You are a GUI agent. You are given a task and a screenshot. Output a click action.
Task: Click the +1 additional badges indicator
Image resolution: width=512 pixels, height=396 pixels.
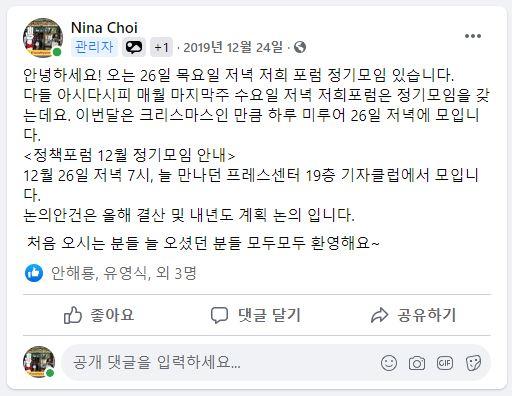(x=161, y=47)
